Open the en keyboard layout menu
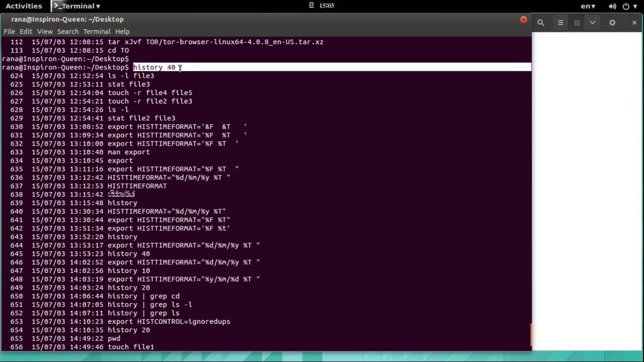Screen dimensions: 644x362 [588, 6]
